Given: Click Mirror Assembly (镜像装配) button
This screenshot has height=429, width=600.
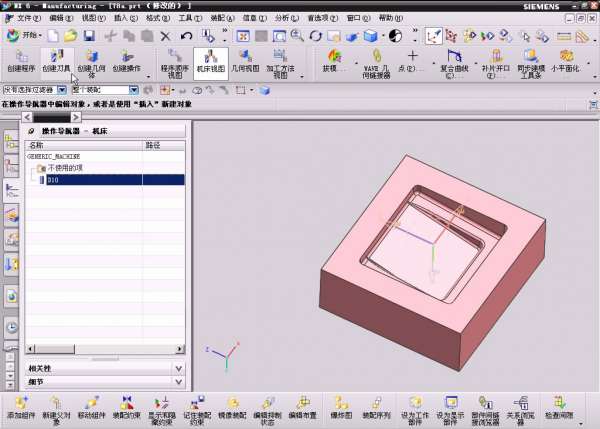Looking at the screenshot, I should pos(232,408).
